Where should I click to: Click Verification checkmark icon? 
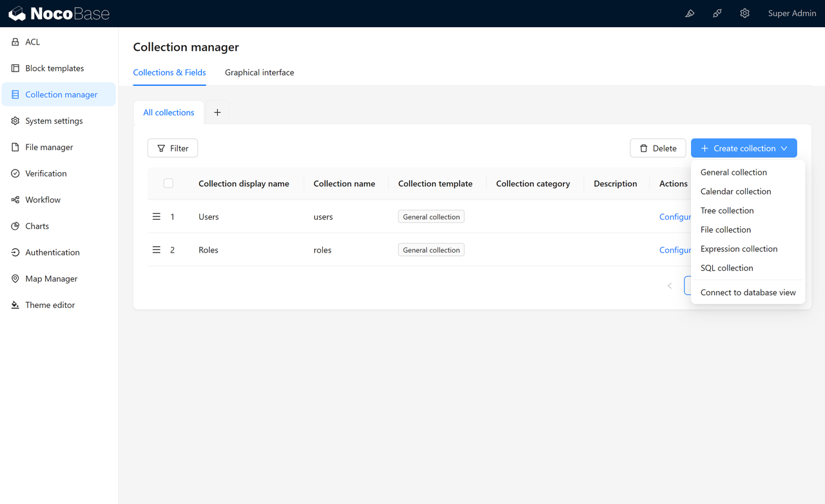coord(15,173)
